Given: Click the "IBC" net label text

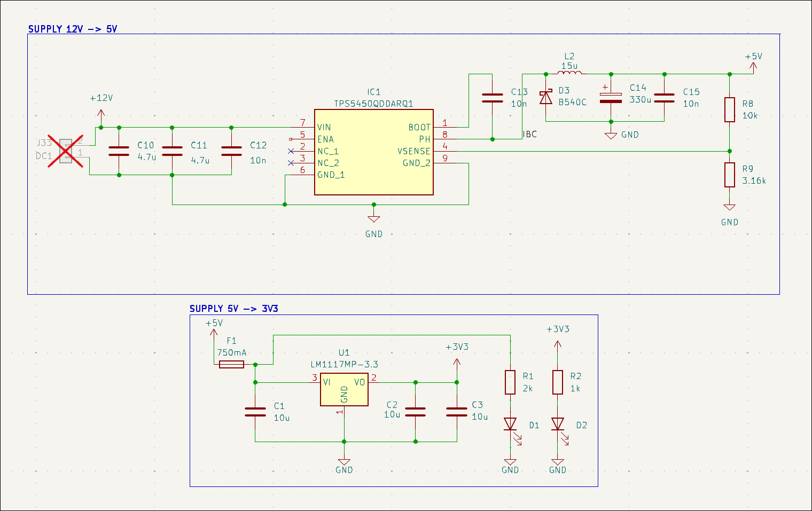Looking at the screenshot, I should tap(530, 134).
